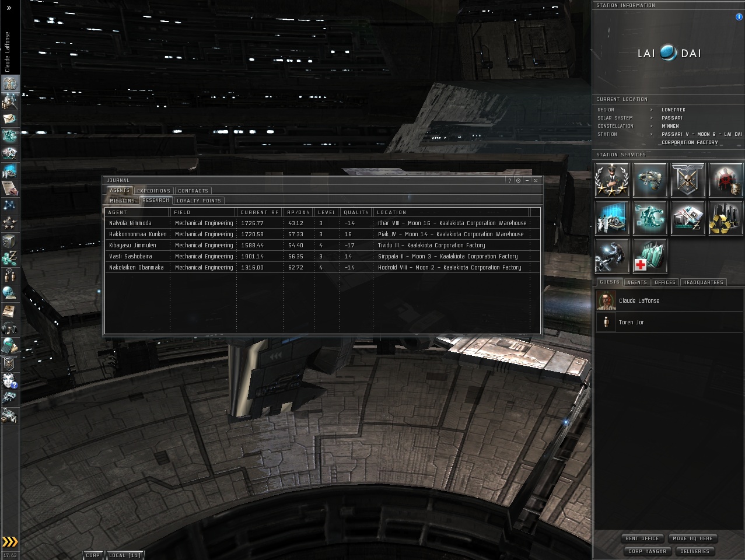
Task: Select the Kibayasu Jimmulen agent row
Action: 322,245
